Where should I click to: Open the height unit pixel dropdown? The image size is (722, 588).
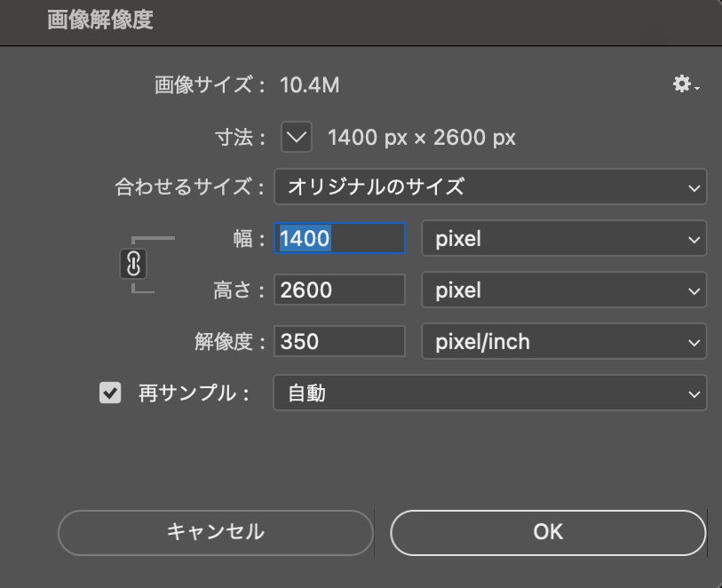tap(564, 290)
